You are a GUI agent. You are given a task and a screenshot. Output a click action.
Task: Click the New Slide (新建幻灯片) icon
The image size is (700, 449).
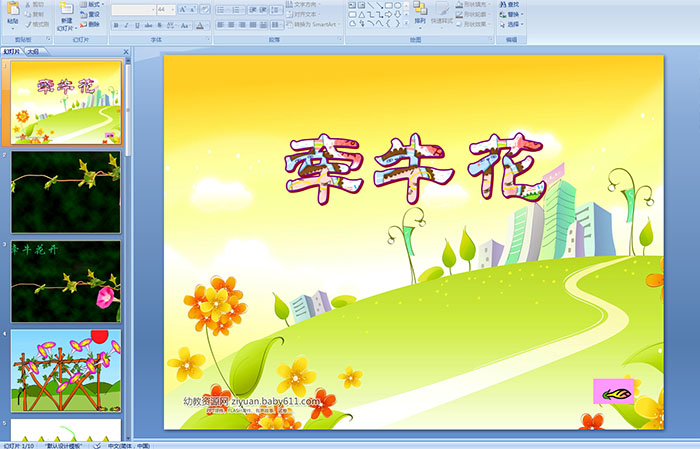[67, 8]
